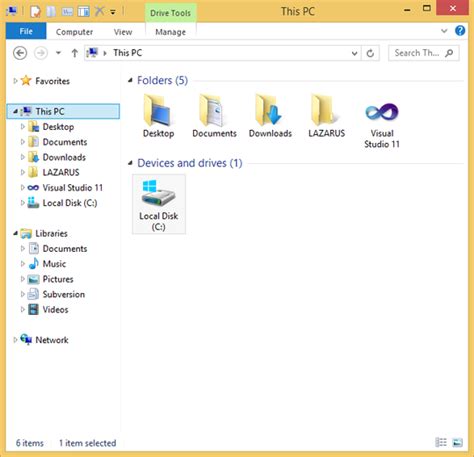
Task: Go up one level with up arrow
Action: coord(75,53)
